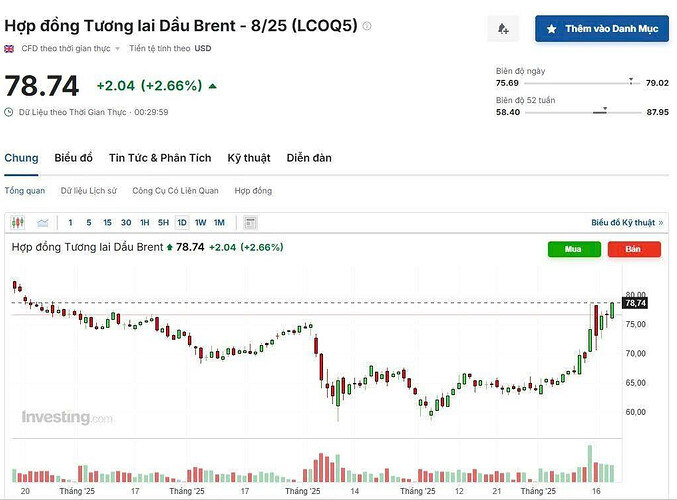677x500 pixels.
Task: Select the 1D timeframe toggle
Action: point(182,222)
